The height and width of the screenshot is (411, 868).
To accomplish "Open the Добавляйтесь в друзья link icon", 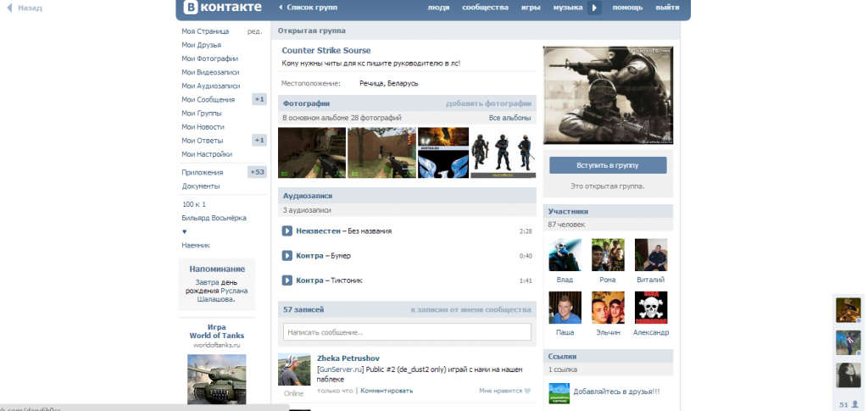I will pos(559,392).
